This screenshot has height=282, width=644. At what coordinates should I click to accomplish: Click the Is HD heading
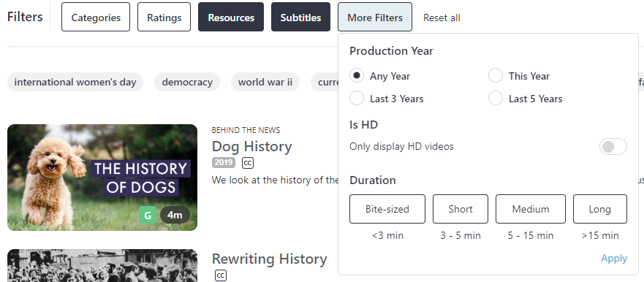pyautogui.click(x=363, y=124)
